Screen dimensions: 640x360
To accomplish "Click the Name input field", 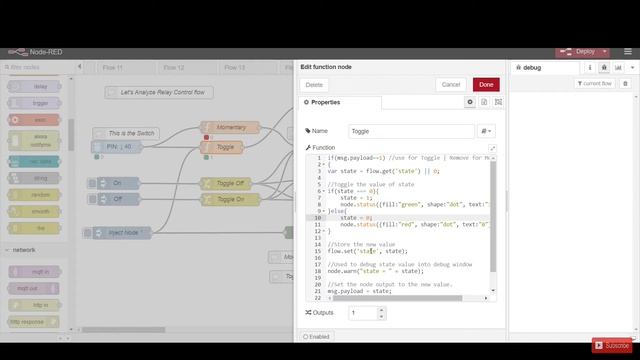I will [x=411, y=131].
